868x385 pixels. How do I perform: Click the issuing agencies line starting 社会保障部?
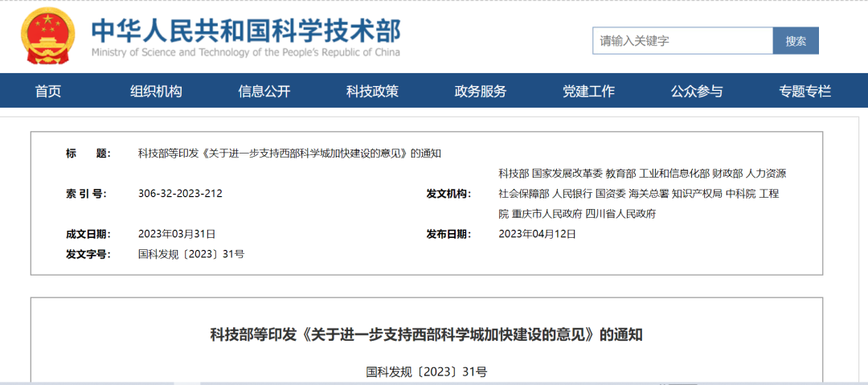(639, 194)
